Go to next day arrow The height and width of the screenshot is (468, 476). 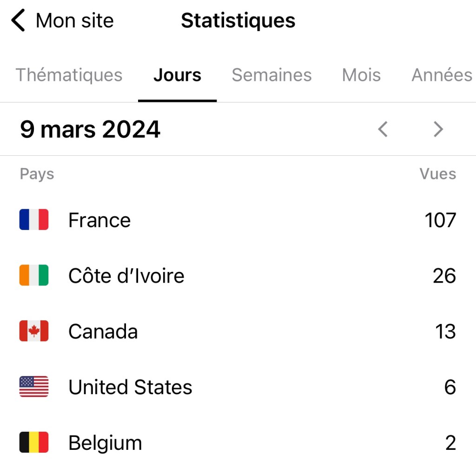(x=438, y=129)
